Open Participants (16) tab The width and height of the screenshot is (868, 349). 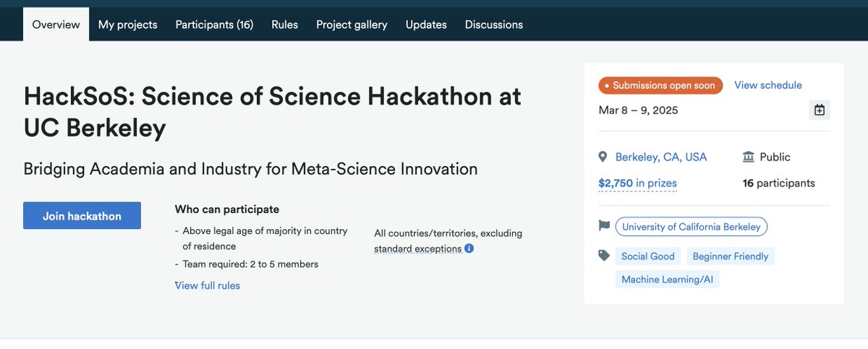point(214,25)
